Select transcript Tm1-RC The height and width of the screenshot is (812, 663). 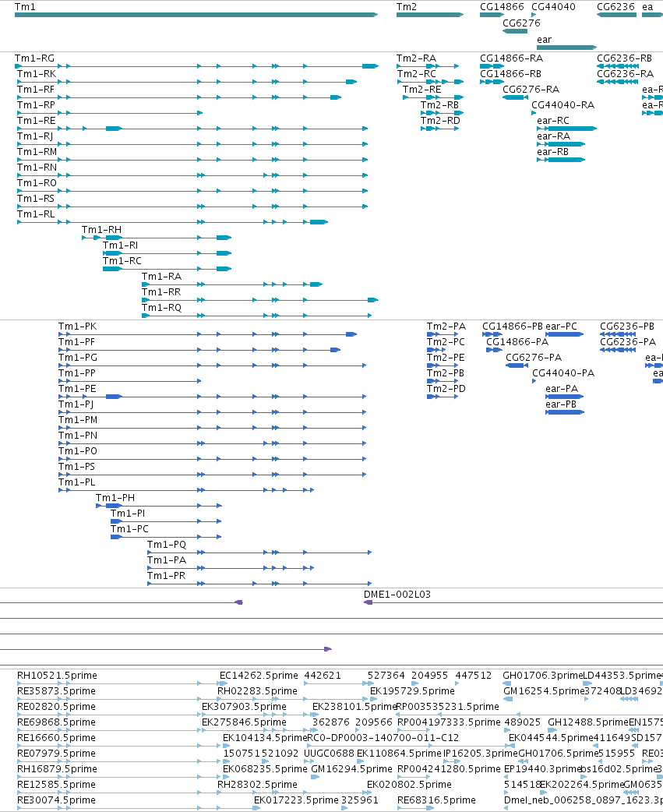pyautogui.click(x=167, y=268)
